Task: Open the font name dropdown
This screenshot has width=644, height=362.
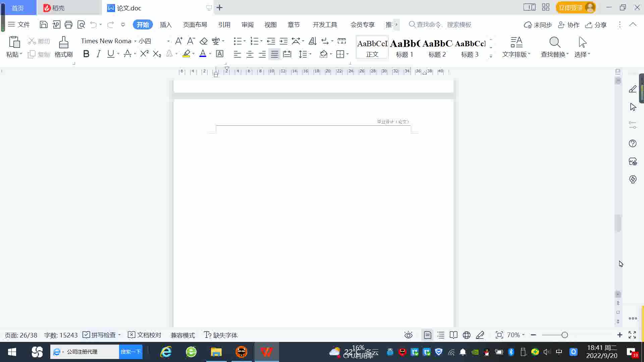Action: (x=135, y=41)
